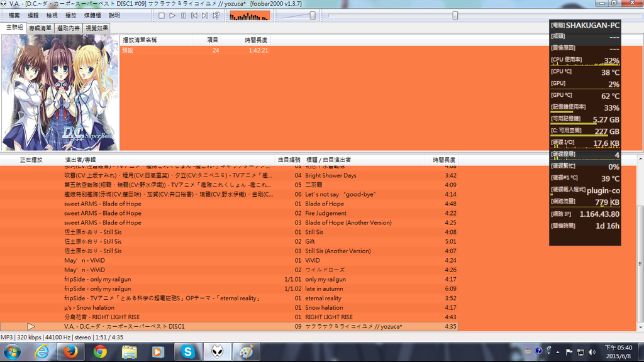Skip to the next track
The image size is (644, 362).
[x=205, y=16]
